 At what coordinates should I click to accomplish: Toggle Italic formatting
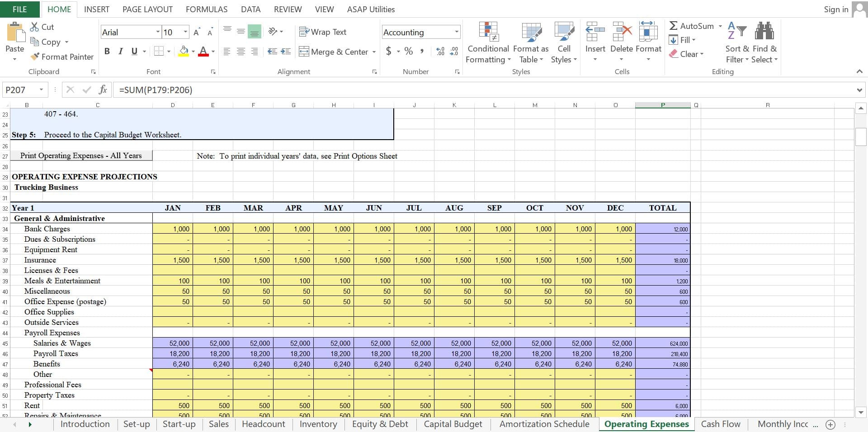(x=120, y=51)
